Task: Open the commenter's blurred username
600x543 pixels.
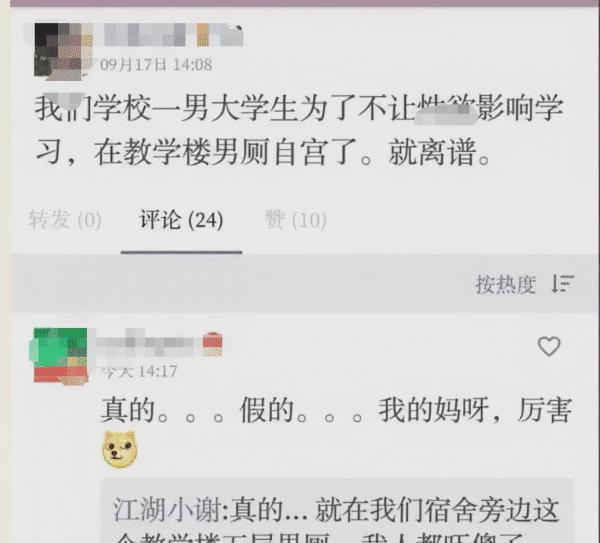Action: [x=147, y=343]
